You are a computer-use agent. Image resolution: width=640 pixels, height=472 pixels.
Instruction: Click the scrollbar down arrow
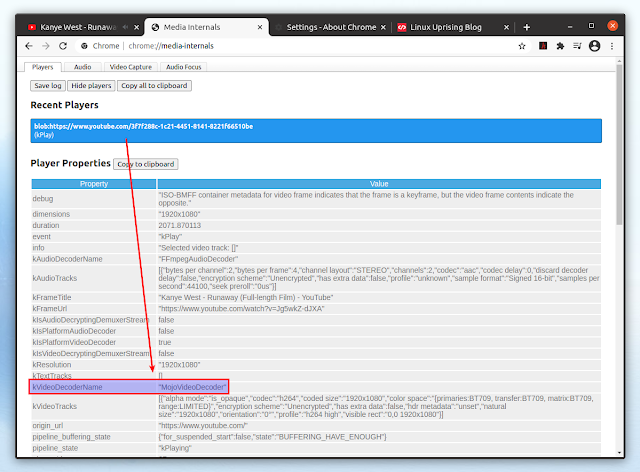(619, 452)
